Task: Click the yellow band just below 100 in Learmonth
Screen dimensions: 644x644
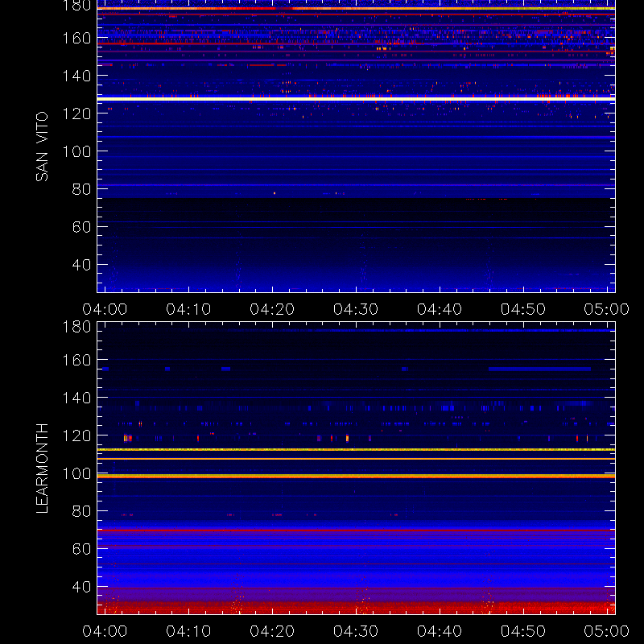Action: [x=356, y=477]
